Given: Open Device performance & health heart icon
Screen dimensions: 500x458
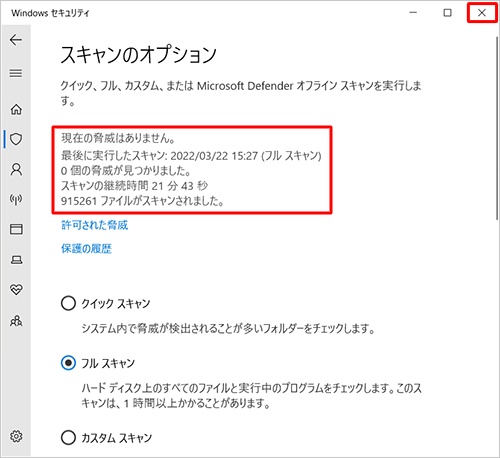Looking at the screenshot, I should point(16,290).
